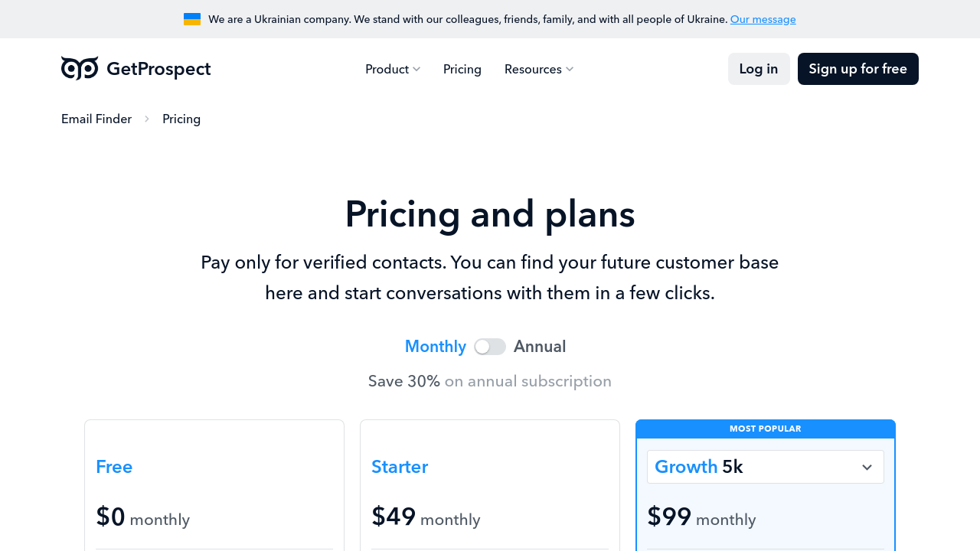Click the GetProspect owl logo icon
The width and height of the screenshot is (980, 551).
[x=80, y=69]
